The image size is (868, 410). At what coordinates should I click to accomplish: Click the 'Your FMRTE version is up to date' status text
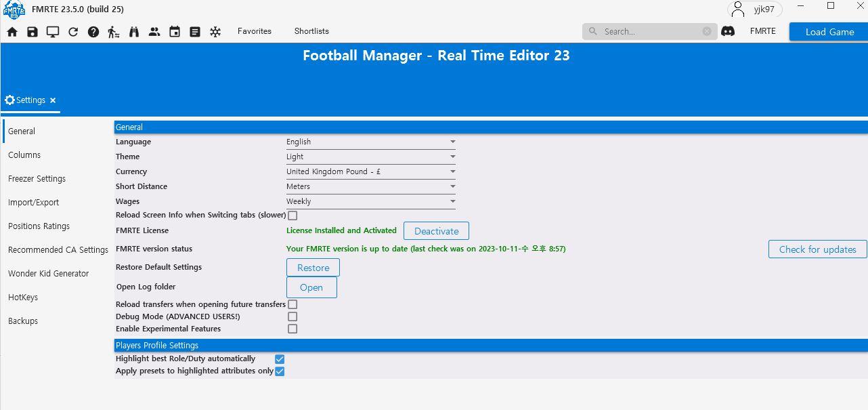[x=426, y=249]
